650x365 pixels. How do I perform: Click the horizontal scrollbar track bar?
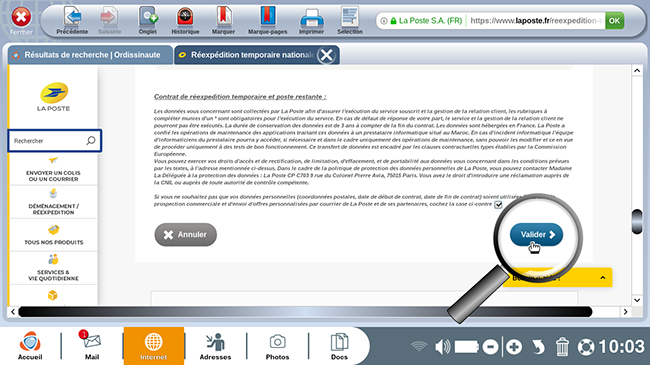(305, 311)
